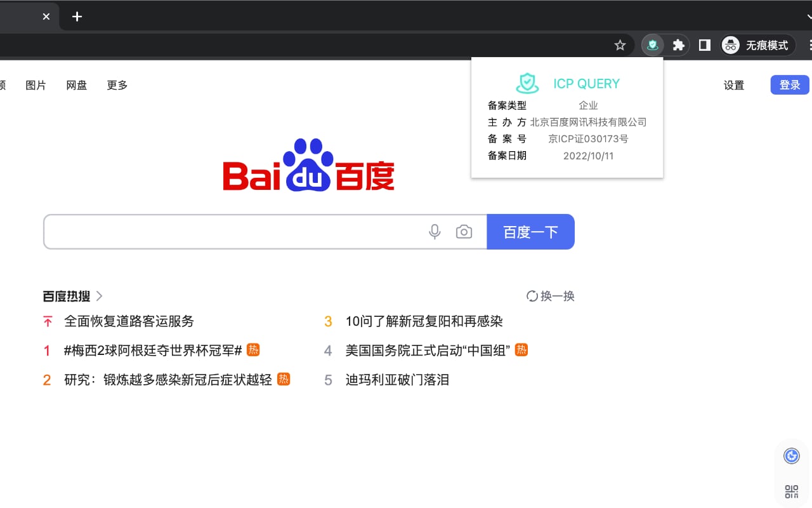This screenshot has height=508, width=812.
Task: Click inside the Baidu search input field
Action: click(222, 231)
